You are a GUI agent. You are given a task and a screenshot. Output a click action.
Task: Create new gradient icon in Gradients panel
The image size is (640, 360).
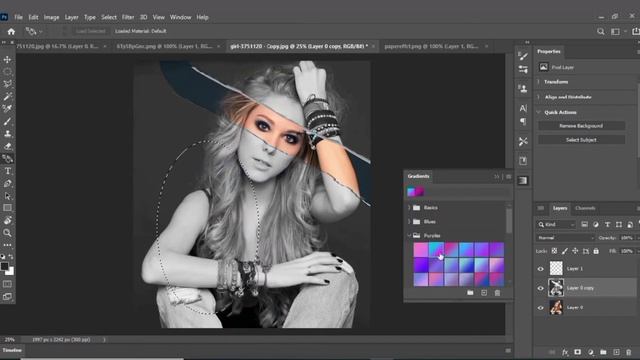pyautogui.click(x=484, y=293)
